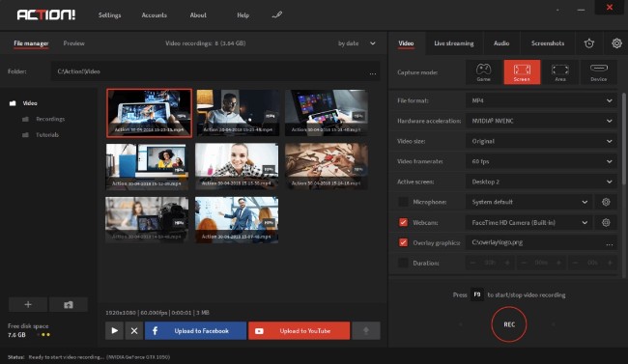Viewport: 628px width, 364px height.
Task: Click the folder path field C:\Action!\Video
Action: [215, 71]
